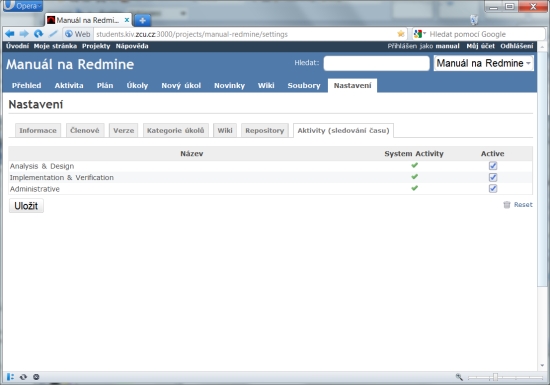Click the Můj účet link
The width and height of the screenshot is (550, 385).
[x=480, y=46]
